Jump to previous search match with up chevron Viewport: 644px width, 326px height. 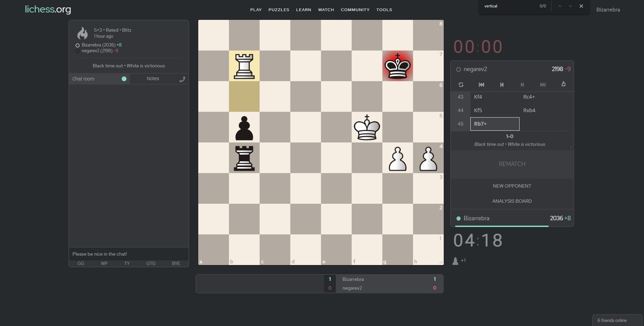pyautogui.click(x=559, y=6)
